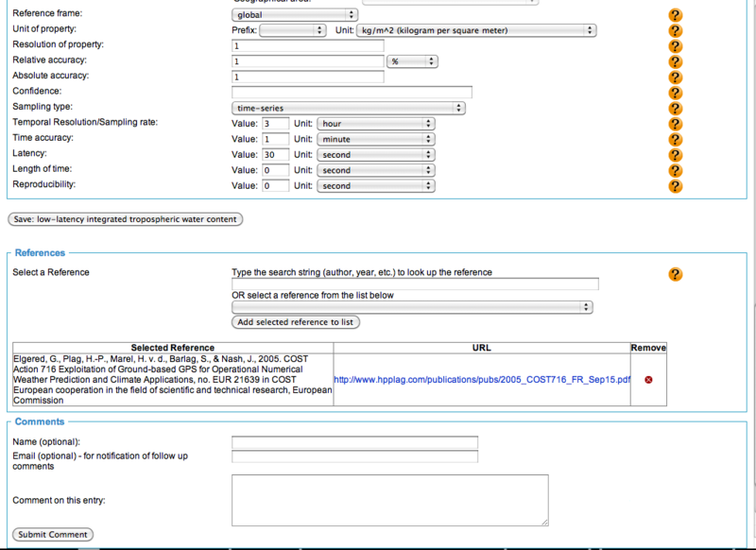Open the Relative accuracy percent unit dropdown

coord(413,61)
